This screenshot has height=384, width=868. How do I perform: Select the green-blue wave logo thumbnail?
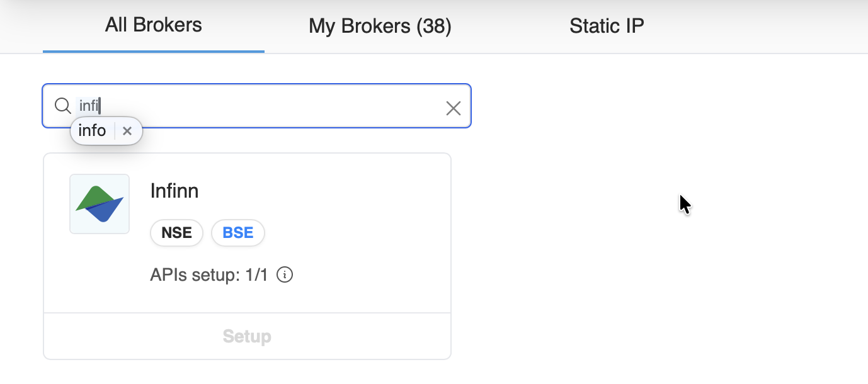[99, 203]
